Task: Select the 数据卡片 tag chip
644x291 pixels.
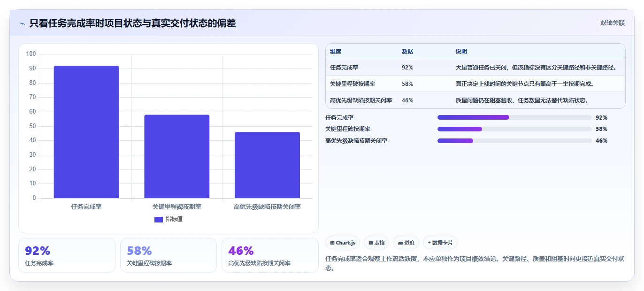Action: [440, 243]
